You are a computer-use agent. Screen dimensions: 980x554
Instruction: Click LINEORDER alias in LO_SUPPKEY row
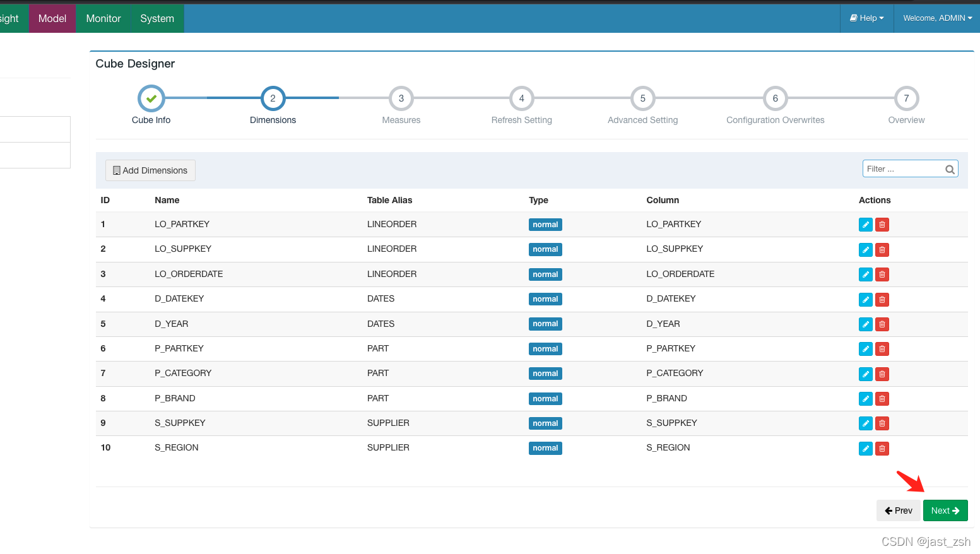point(392,249)
